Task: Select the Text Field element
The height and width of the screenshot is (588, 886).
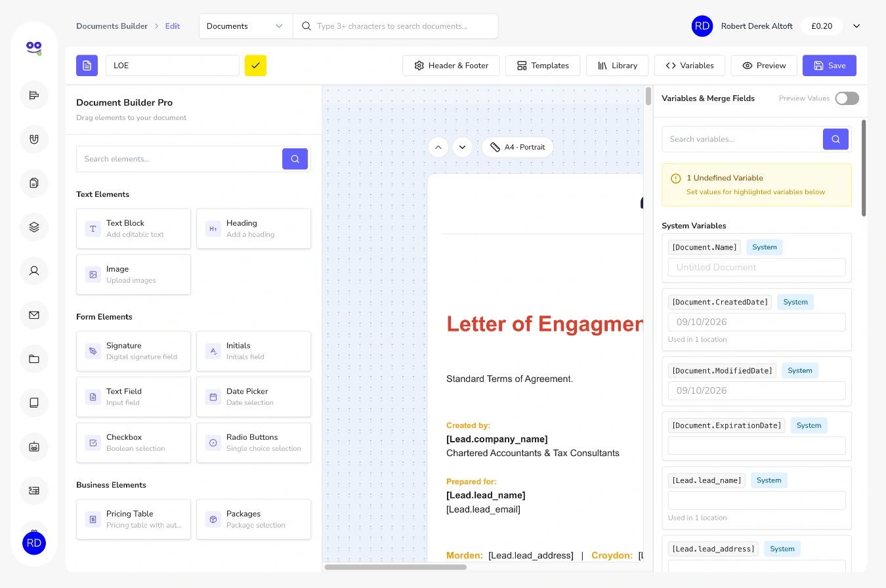Action: pyautogui.click(x=133, y=397)
